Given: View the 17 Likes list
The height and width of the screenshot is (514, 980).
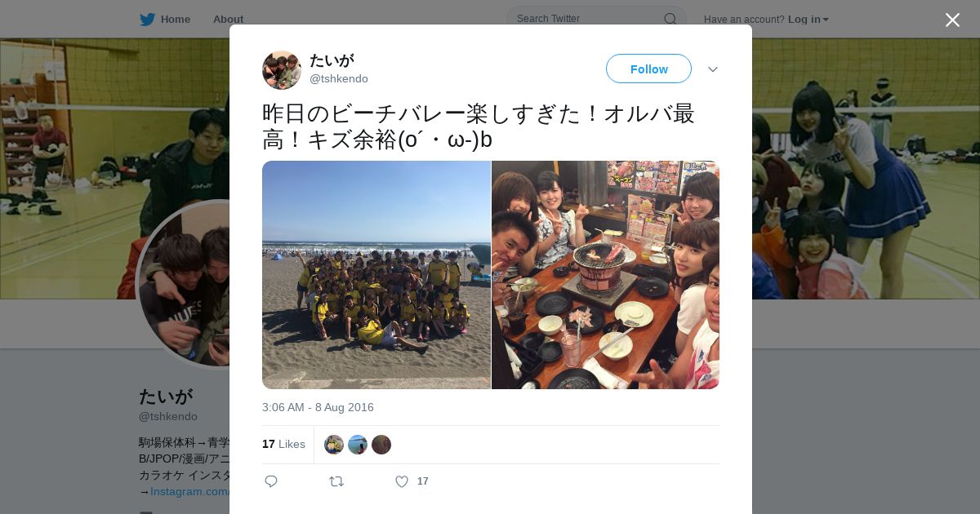Looking at the screenshot, I should tap(283, 444).
